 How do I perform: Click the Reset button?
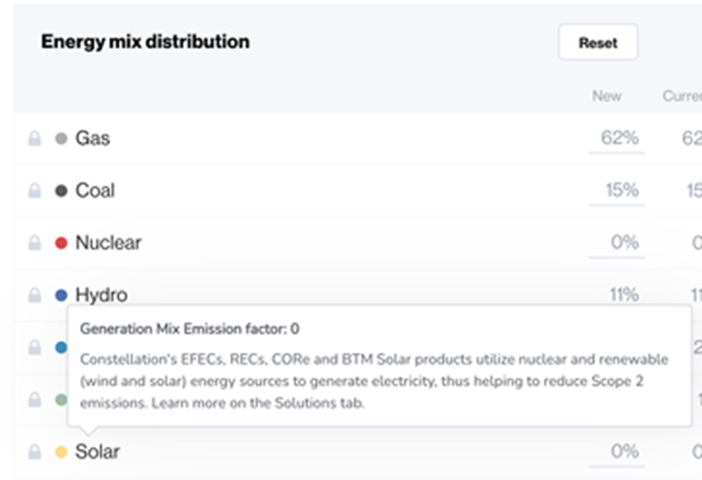[598, 42]
